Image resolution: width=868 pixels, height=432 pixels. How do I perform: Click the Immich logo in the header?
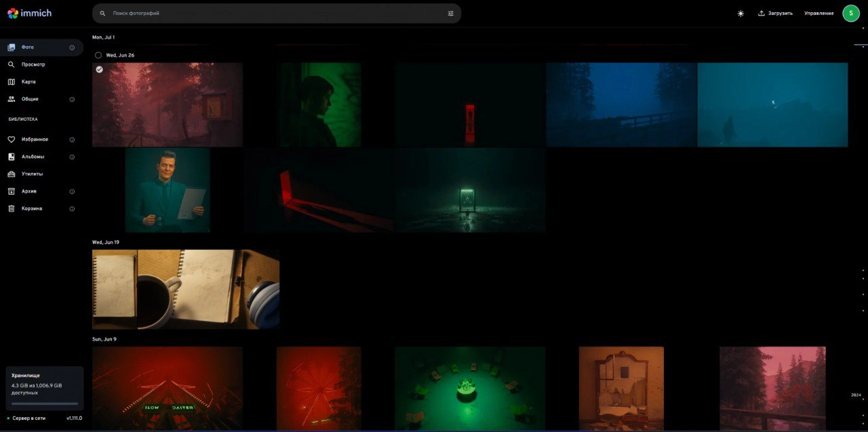(x=29, y=13)
